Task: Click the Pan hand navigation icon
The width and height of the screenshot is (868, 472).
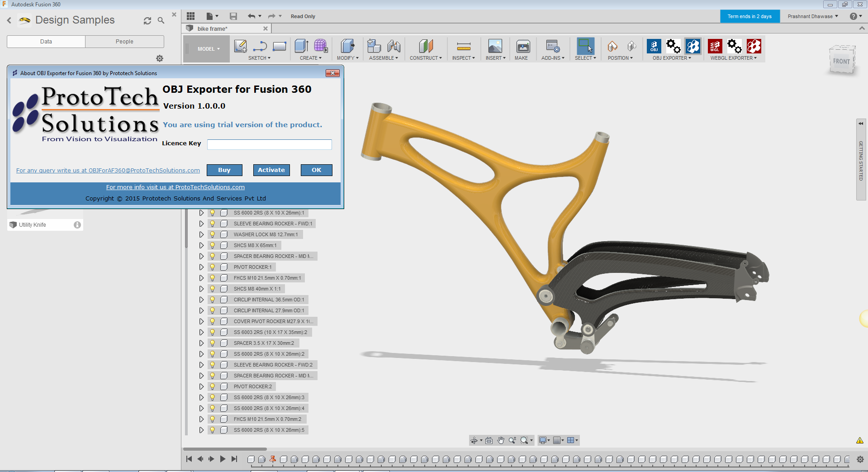Action: point(501,440)
